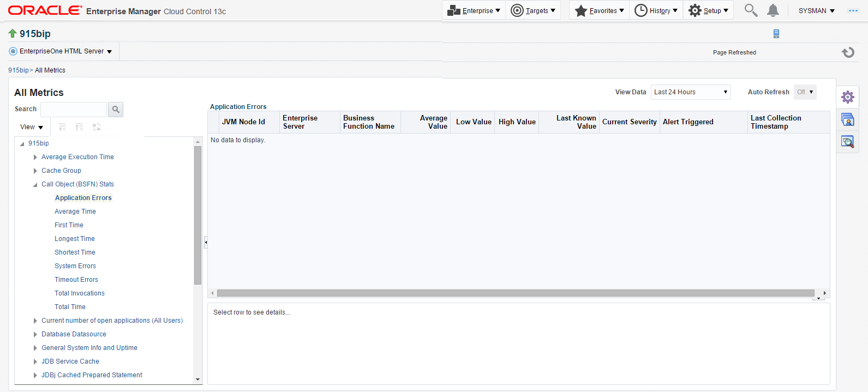Open the View Data period dropdown
Image resolution: width=868 pixels, height=392 pixels.
(x=691, y=92)
